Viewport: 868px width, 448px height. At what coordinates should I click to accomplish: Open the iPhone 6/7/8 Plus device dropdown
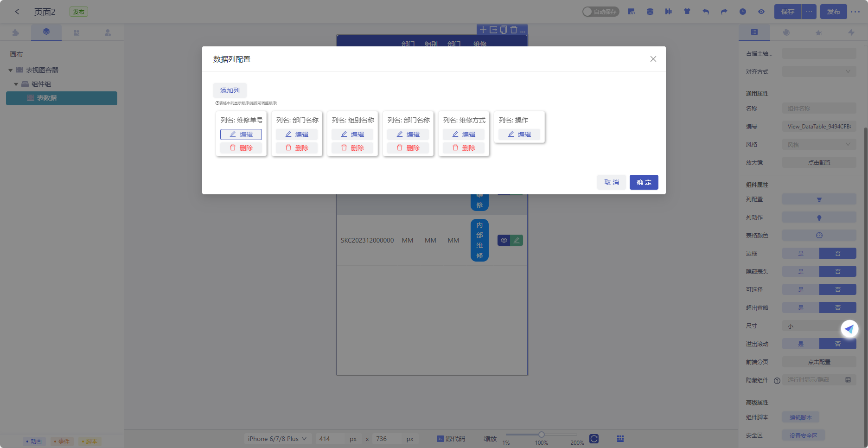click(x=277, y=439)
